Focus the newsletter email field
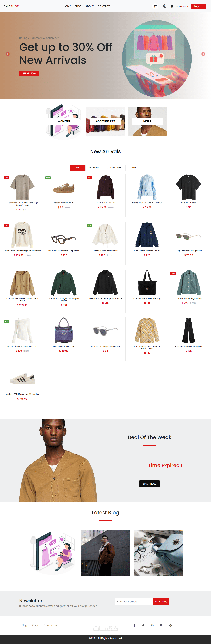Image resolution: width=211 pixels, height=644 pixels. point(134,601)
